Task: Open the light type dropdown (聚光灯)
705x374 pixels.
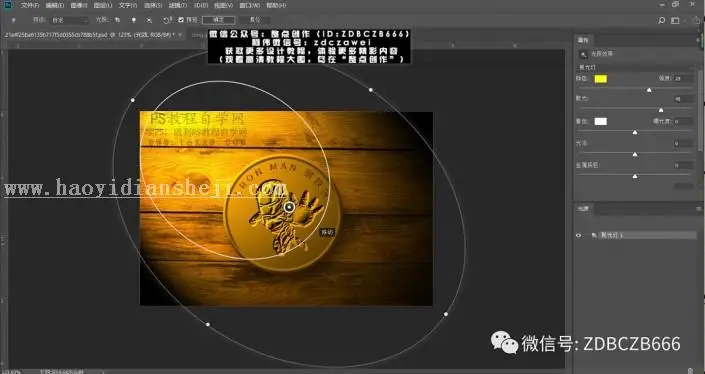Action: [635, 67]
